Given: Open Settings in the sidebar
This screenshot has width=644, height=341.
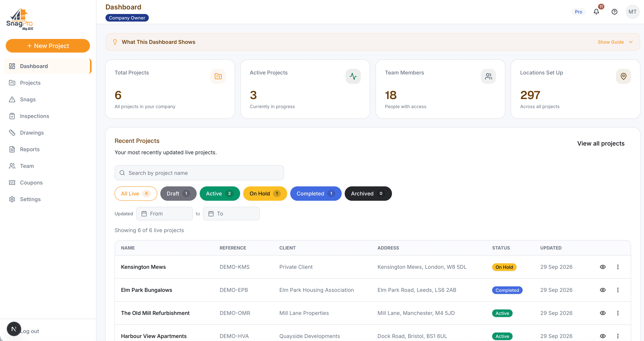Looking at the screenshot, I should (47, 199).
